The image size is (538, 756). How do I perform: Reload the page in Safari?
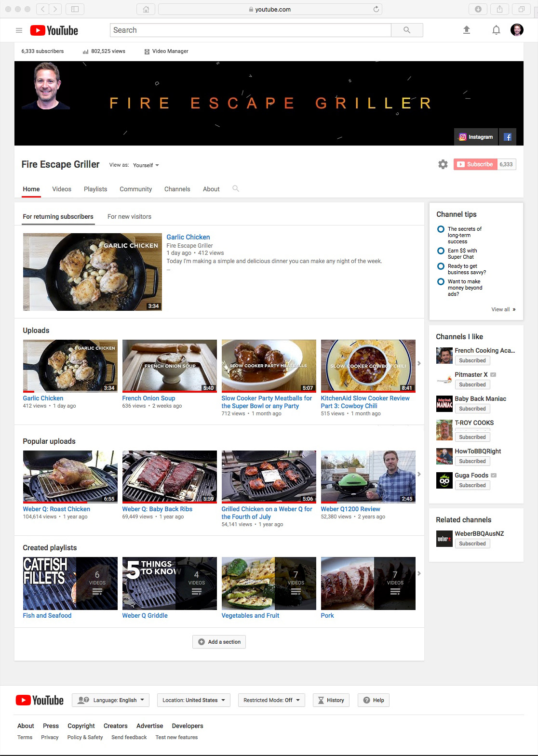377,9
